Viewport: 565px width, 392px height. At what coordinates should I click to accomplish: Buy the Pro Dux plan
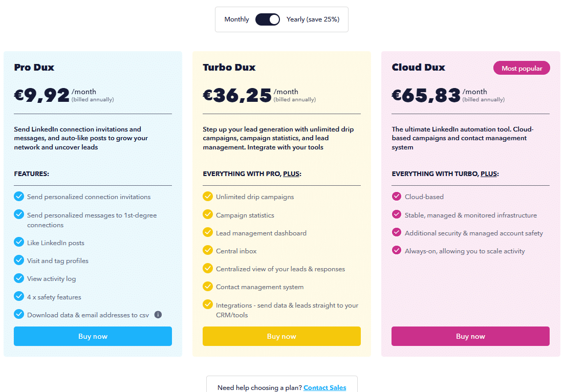[x=93, y=336]
